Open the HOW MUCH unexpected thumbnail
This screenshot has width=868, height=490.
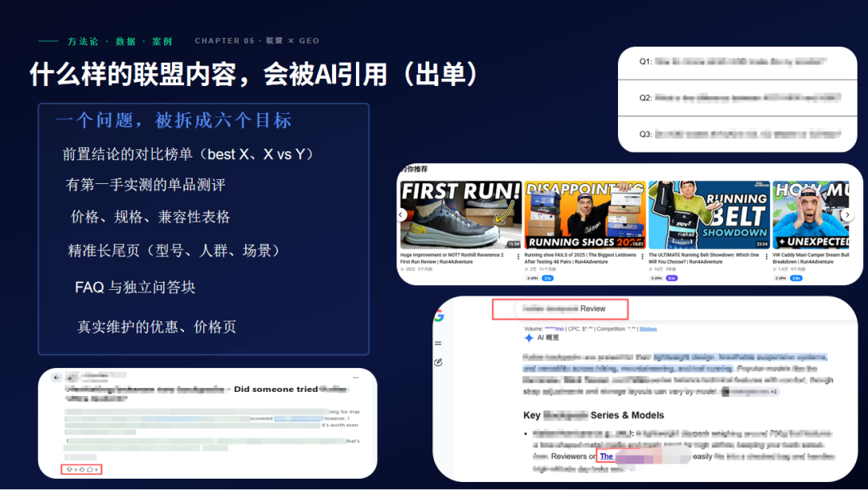pyautogui.click(x=810, y=214)
